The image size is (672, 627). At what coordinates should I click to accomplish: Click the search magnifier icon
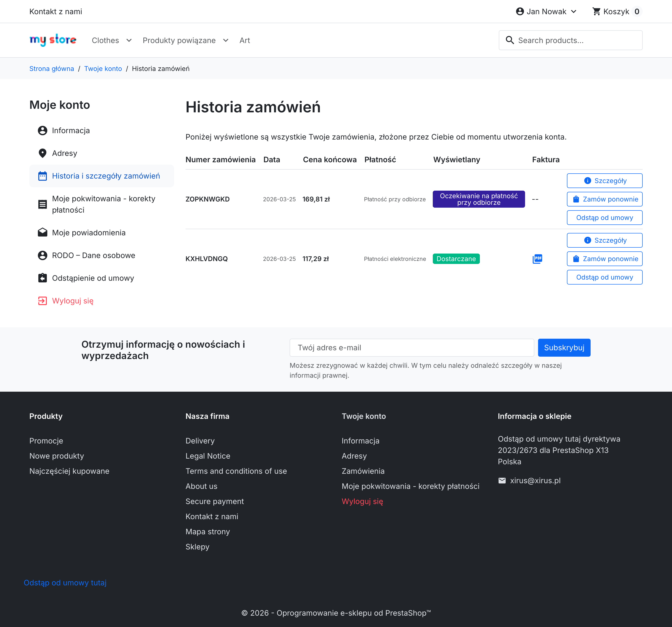(x=510, y=40)
